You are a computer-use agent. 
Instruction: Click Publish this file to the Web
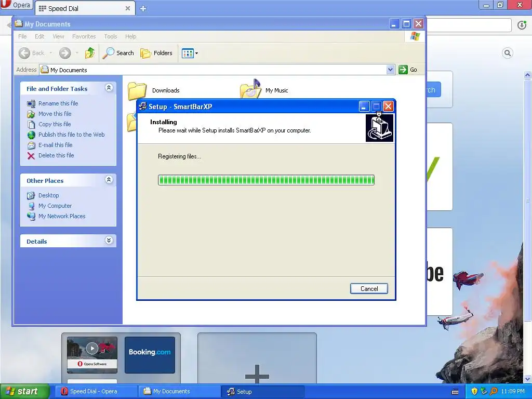(x=71, y=135)
